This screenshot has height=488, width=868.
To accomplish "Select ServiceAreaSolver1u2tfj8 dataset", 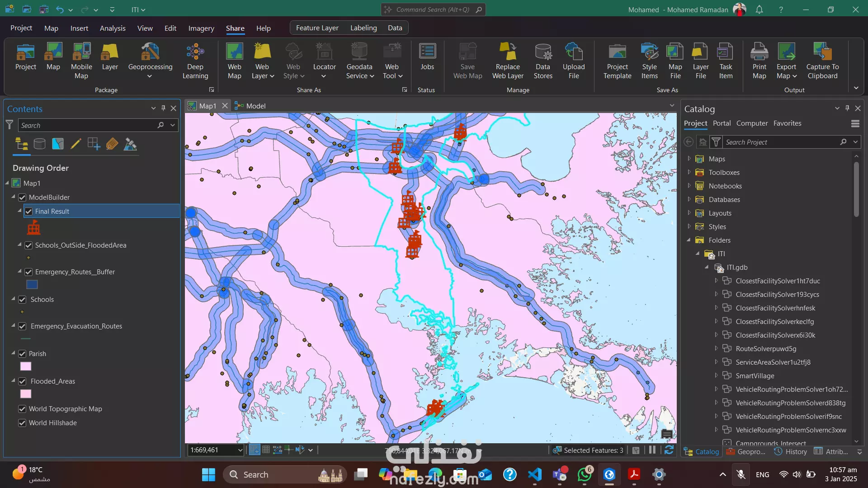I will tap(773, 362).
